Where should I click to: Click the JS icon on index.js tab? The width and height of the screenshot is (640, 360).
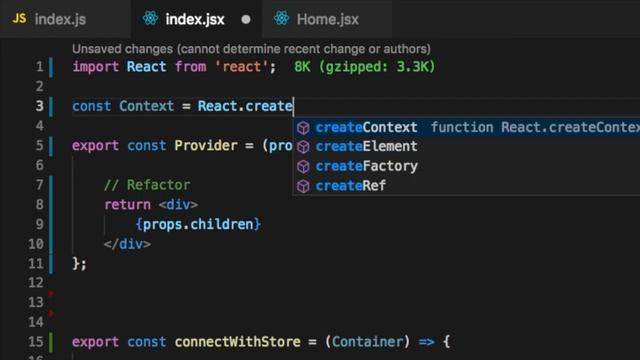coord(19,18)
